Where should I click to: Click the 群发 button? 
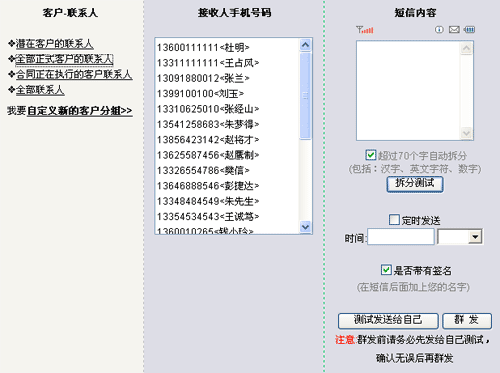(x=467, y=320)
